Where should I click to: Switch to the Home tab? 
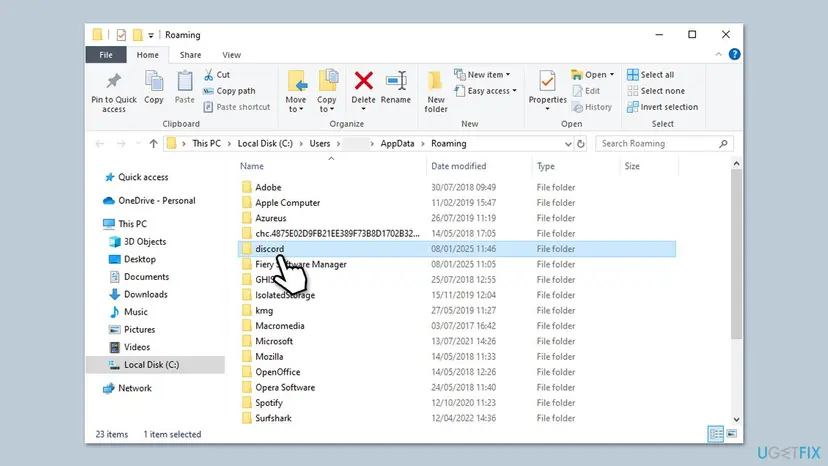pos(147,54)
